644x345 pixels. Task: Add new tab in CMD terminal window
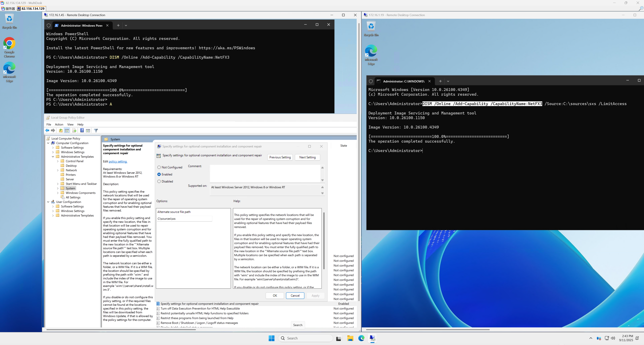441,81
